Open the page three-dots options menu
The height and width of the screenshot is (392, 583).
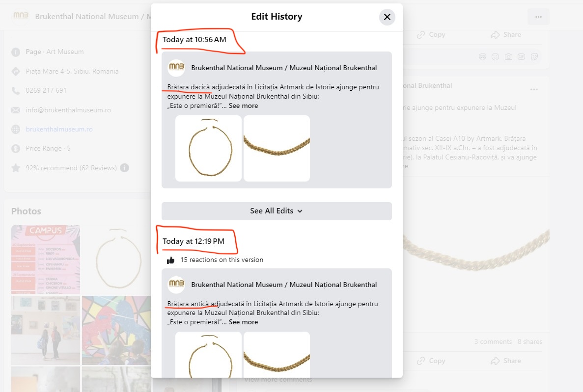pos(538,17)
